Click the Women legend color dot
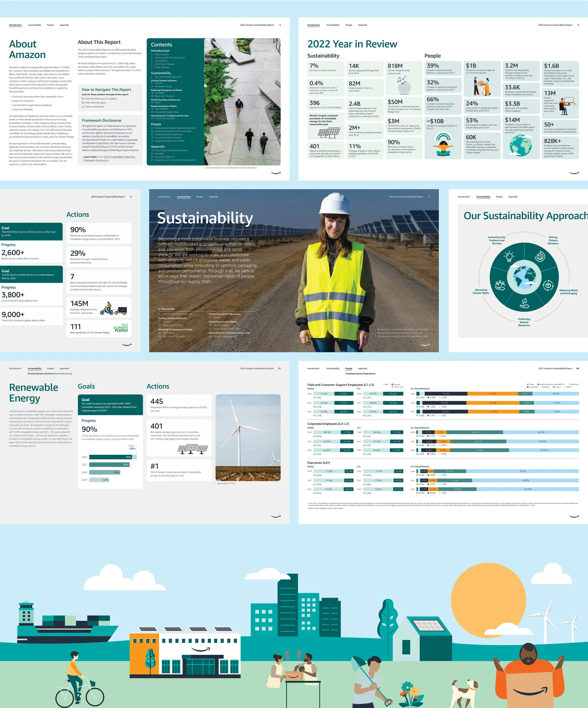Viewport: 588px width, 708px height. (x=392, y=384)
